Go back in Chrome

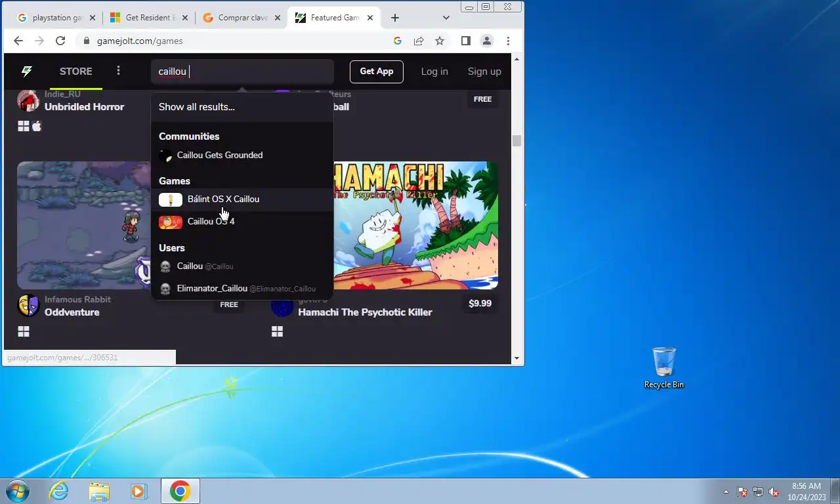click(x=18, y=41)
